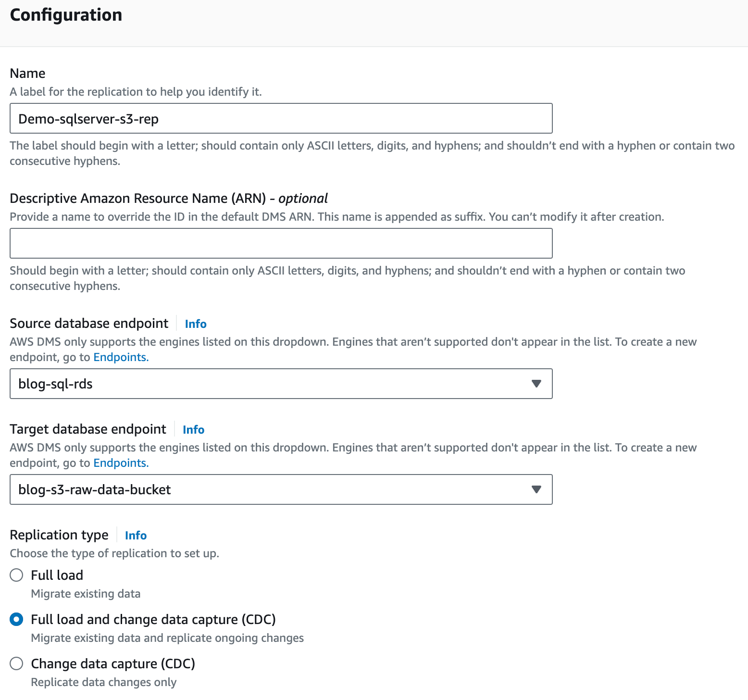Open Info link next to Source database endpoint
The height and width of the screenshot is (700, 748).
click(195, 324)
